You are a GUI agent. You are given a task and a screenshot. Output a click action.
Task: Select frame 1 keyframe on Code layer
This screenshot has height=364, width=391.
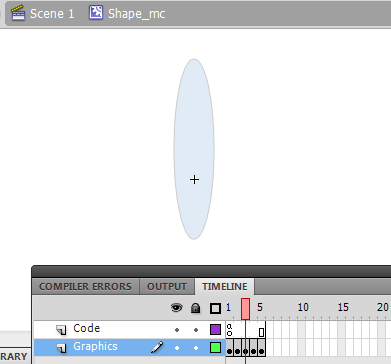pos(229,330)
